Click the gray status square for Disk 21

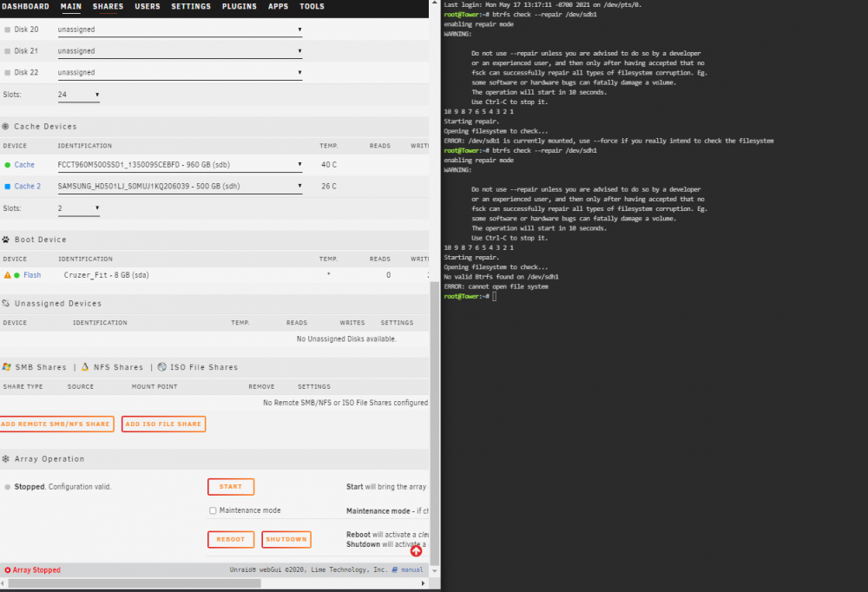[7, 51]
